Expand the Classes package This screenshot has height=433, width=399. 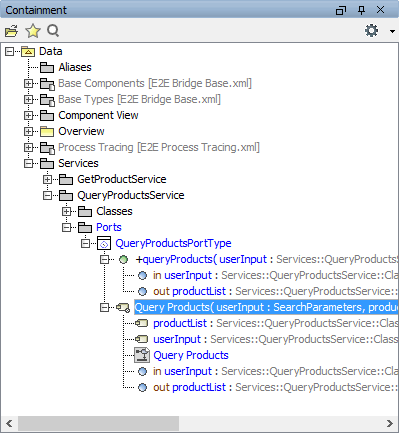[x=66, y=211]
